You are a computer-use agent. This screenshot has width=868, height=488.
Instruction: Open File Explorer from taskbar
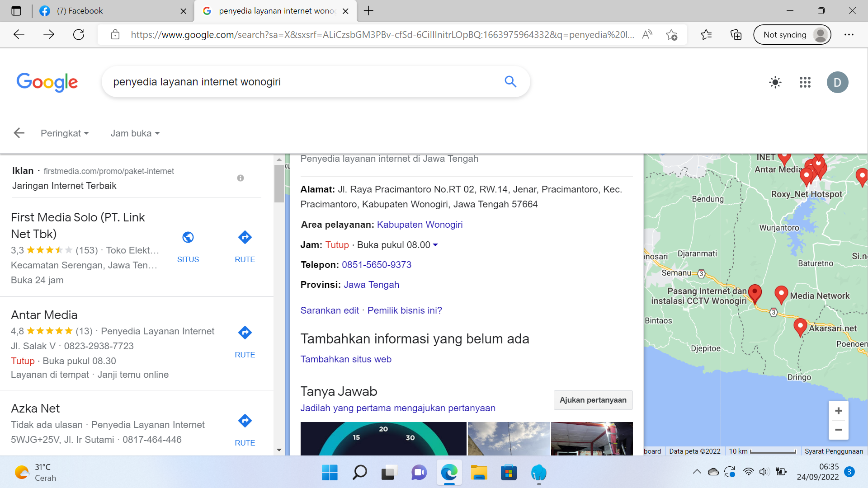[479, 473]
